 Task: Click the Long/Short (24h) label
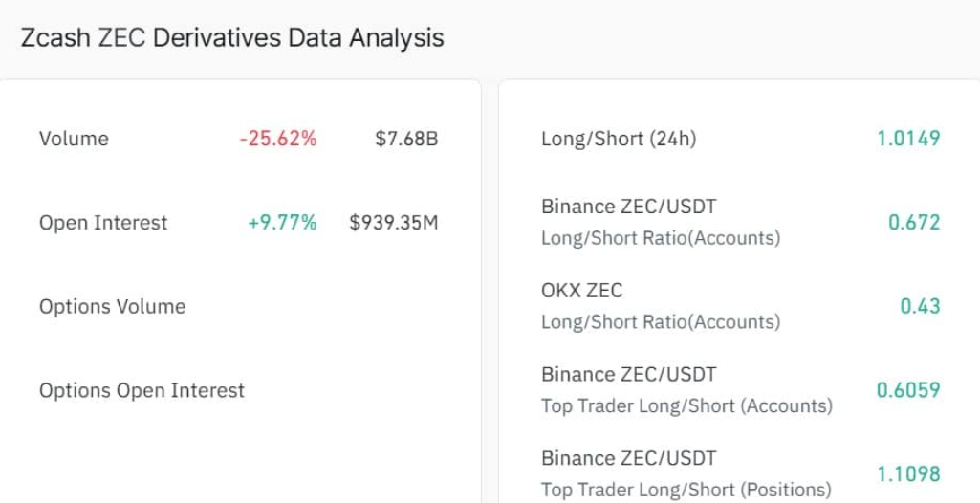(619, 139)
